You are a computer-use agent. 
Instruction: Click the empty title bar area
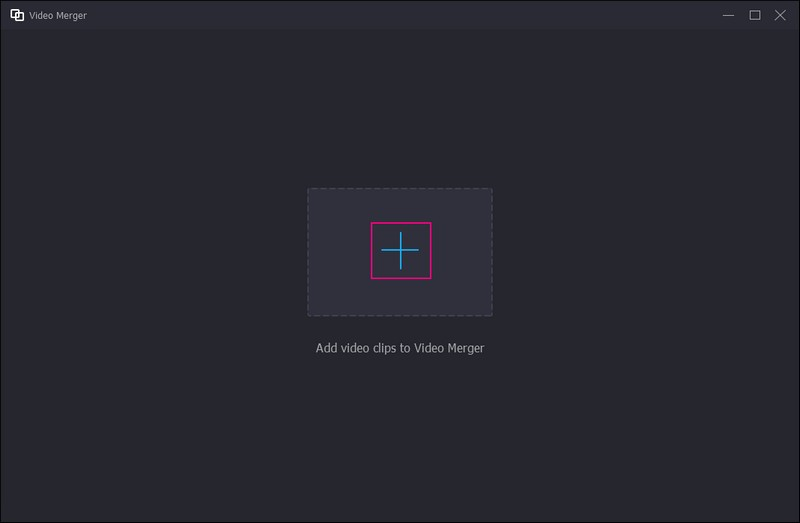[400, 15]
